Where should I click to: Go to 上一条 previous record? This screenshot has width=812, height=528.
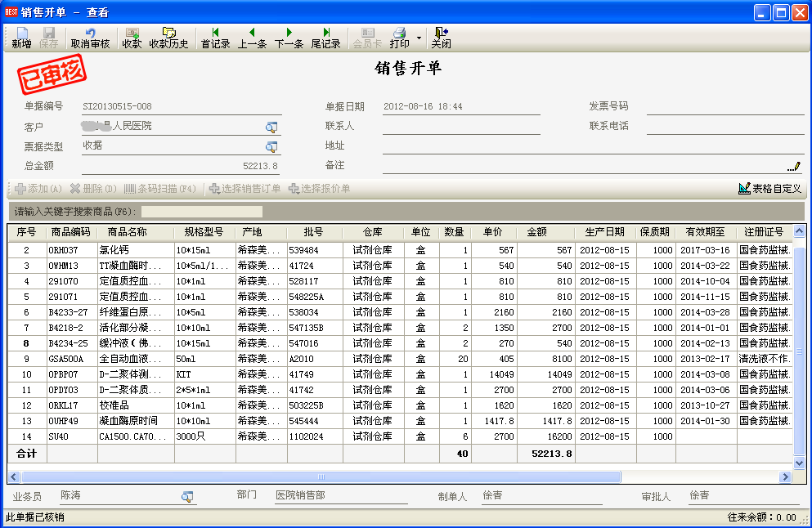252,38
